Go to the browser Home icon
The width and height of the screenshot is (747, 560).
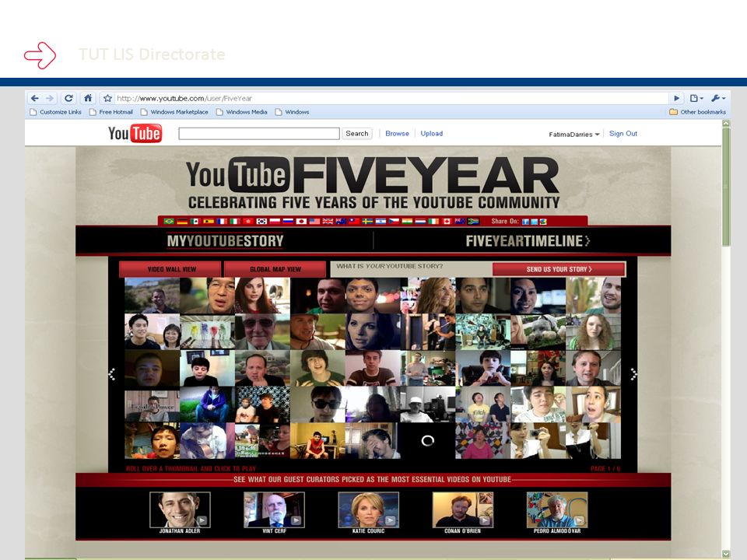click(x=88, y=98)
